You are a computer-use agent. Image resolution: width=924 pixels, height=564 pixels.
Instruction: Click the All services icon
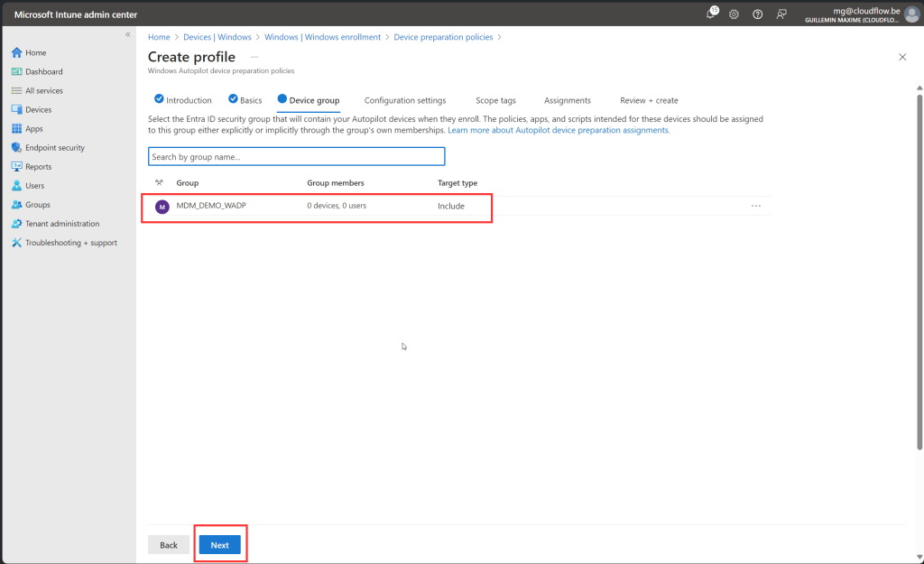pyautogui.click(x=16, y=91)
